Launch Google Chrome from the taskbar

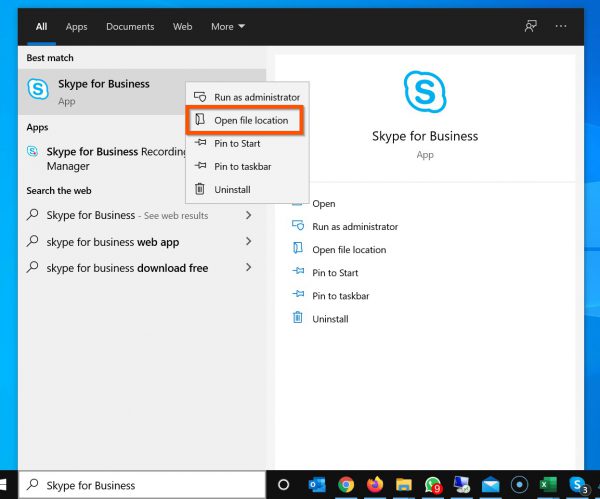[x=346, y=485]
